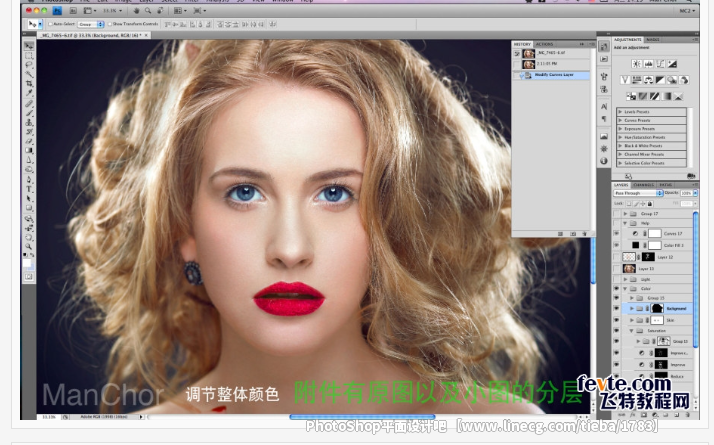Viewport: 714px width, 445px height.
Task: Switch to the Paths tab
Action: tap(665, 185)
